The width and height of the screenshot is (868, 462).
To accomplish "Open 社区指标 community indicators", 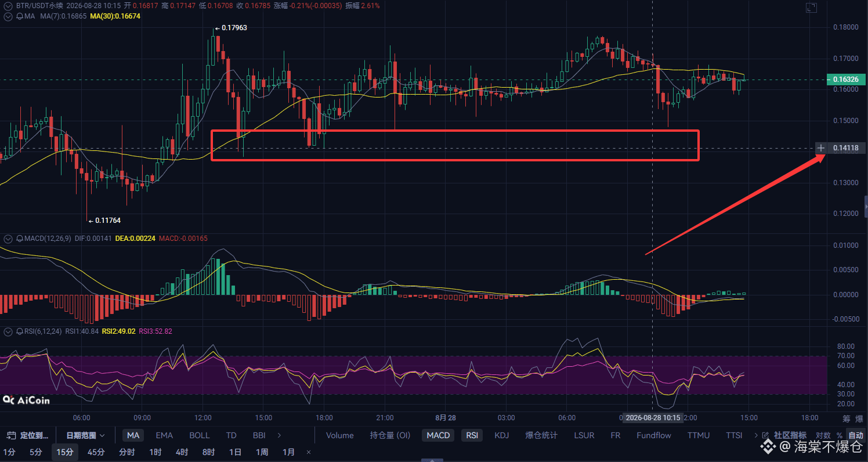I will click(790, 435).
